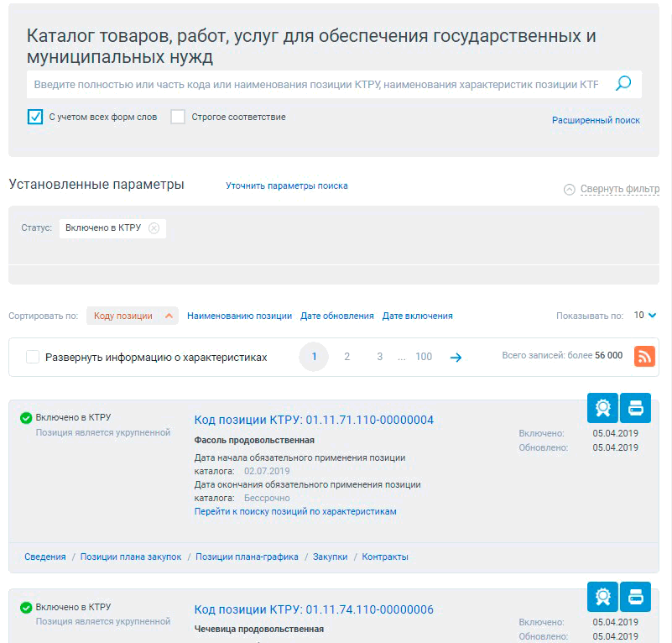Click certificate icon for Чечевица продовольственная position

(x=602, y=597)
